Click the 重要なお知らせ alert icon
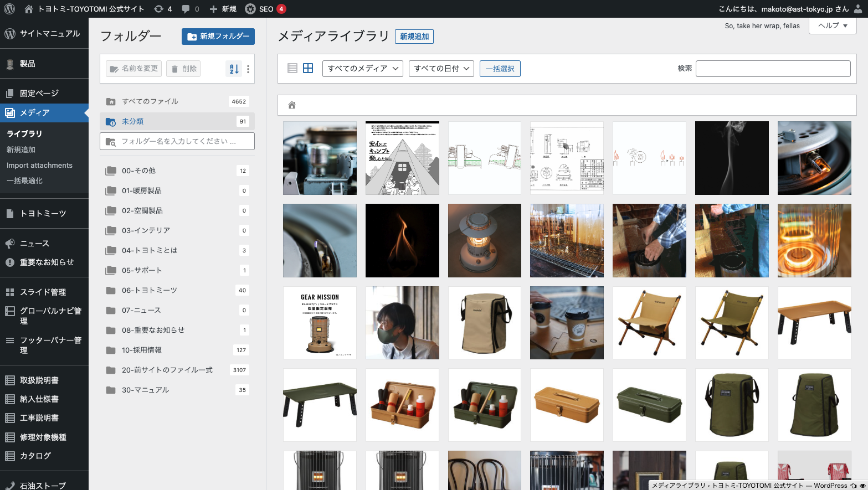The height and width of the screenshot is (490, 868). pos(10,262)
